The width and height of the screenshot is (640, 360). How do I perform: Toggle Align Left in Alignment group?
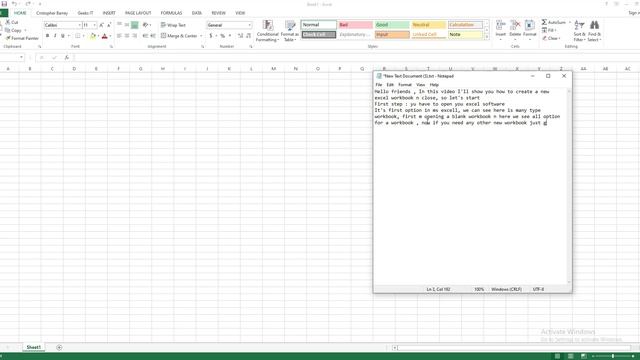point(119,36)
